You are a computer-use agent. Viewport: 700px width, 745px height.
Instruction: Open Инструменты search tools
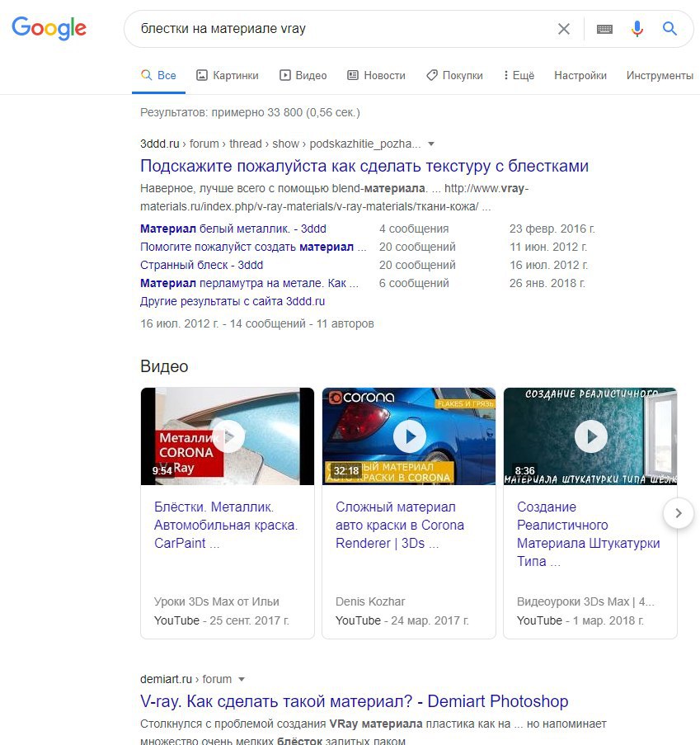pyautogui.click(x=660, y=76)
